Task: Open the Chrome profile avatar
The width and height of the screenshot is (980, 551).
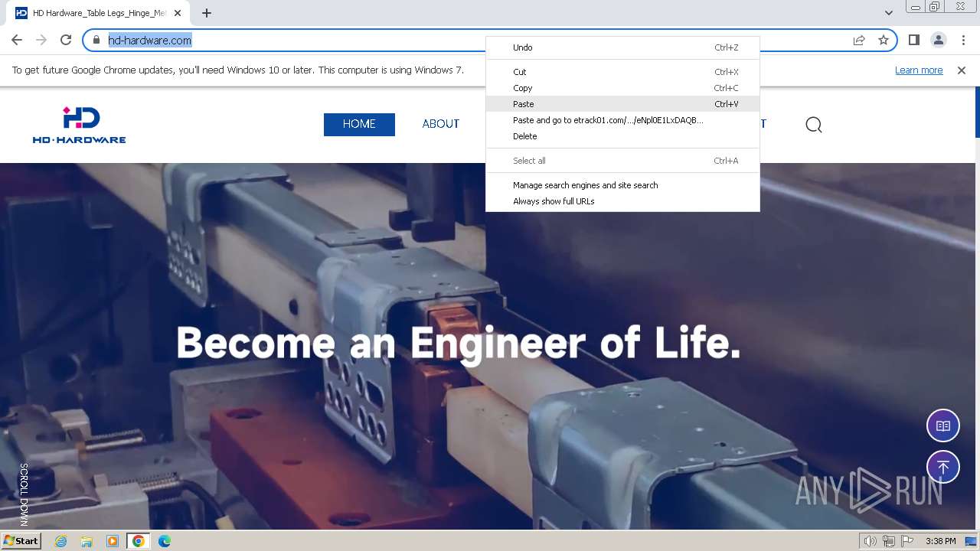Action: pos(938,40)
